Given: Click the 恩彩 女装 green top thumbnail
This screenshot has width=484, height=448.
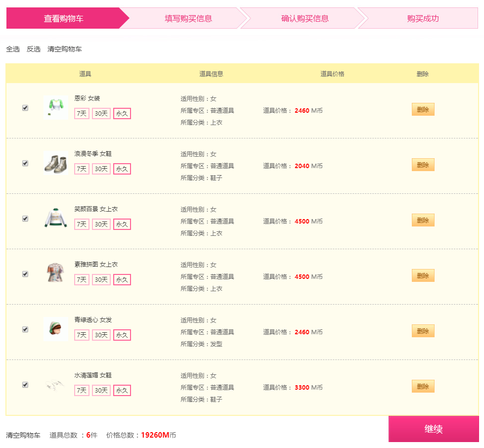Looking at the screenshot, I should click(55, 107).
